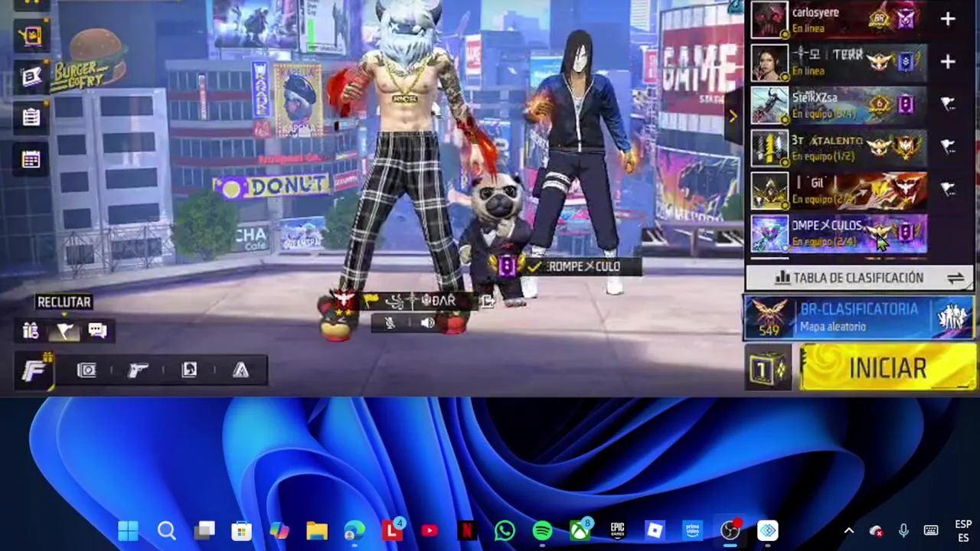Start the match with INICIAR
This screenshot has width=980, height=551.
tap(887, 368)
